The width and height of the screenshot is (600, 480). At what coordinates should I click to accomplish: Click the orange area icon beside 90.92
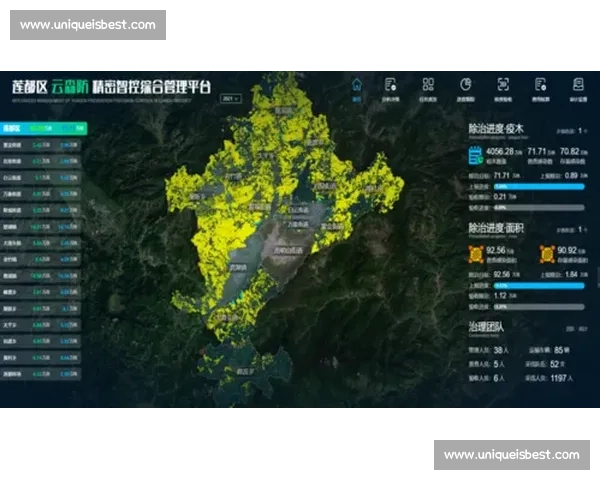(547, 254)
